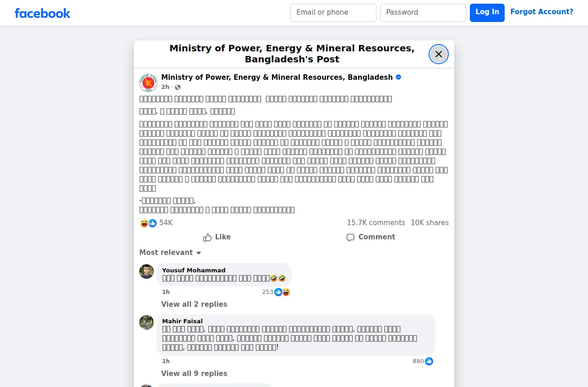Click the Password input field
This screenshot has width=588, height=387.
point(423,13)
